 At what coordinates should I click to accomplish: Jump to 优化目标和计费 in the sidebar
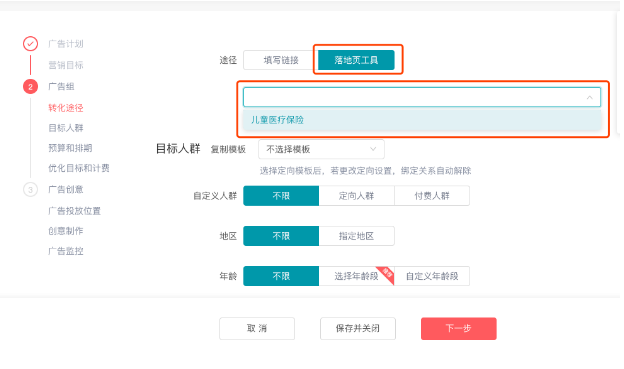coord(79,168)
